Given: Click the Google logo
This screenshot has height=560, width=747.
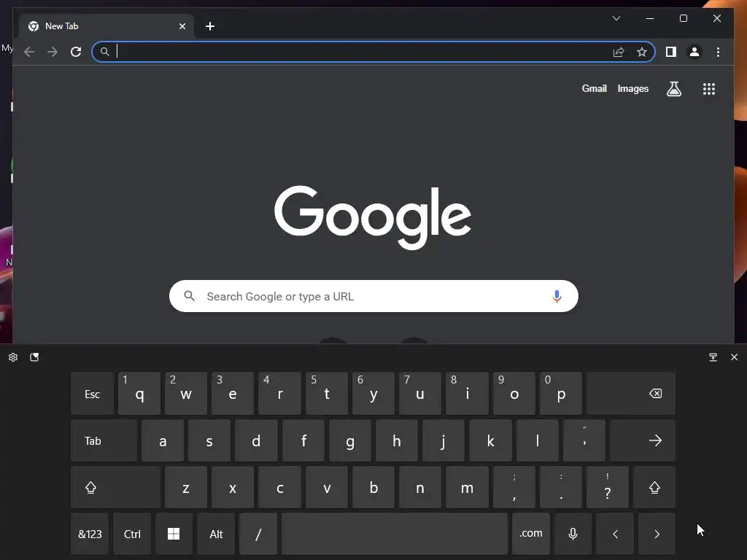Looking at the screenshot, I should point(373,217).
